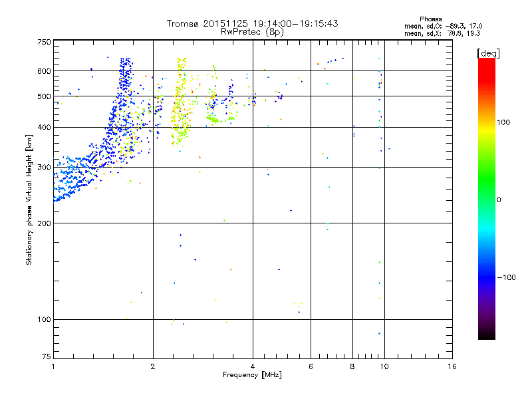The image size is (532, 399).
Task: Click the frequency axis label "1"
Action: [x=53, y=366]
